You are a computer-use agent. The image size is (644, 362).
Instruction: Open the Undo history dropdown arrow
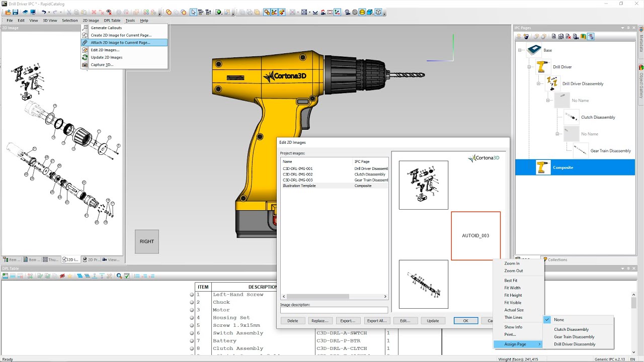49,12
